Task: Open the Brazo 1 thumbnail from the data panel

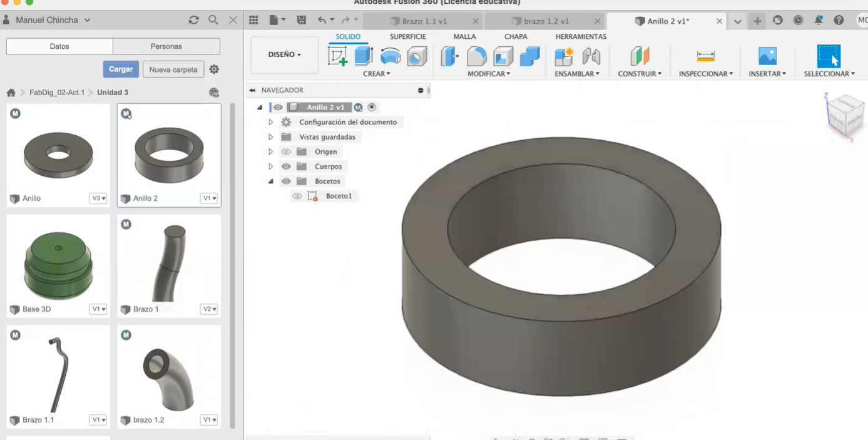Action: point(169,263)
